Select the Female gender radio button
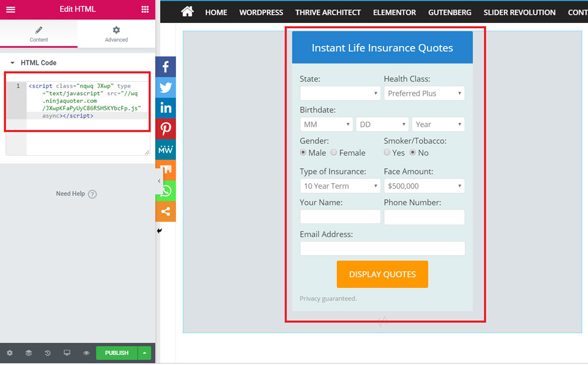Screen dimensions: 588x365 coord(333,152)
